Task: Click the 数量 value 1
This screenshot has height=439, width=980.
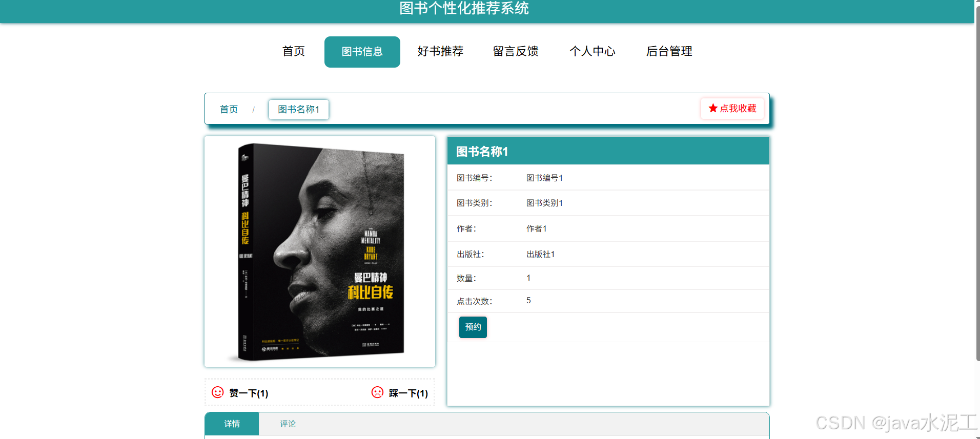Action: point(528,278)
